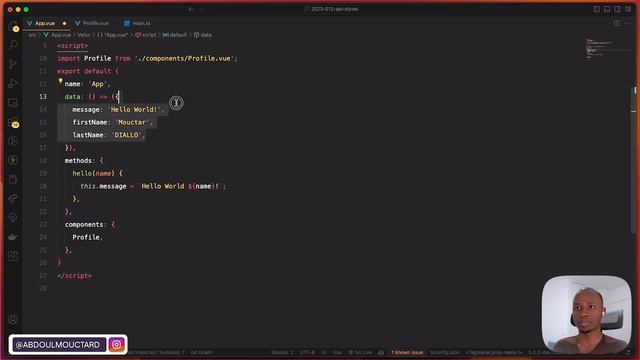
Task: Click the tsconfig.json status bar item
Action: [x=444, y=352]
